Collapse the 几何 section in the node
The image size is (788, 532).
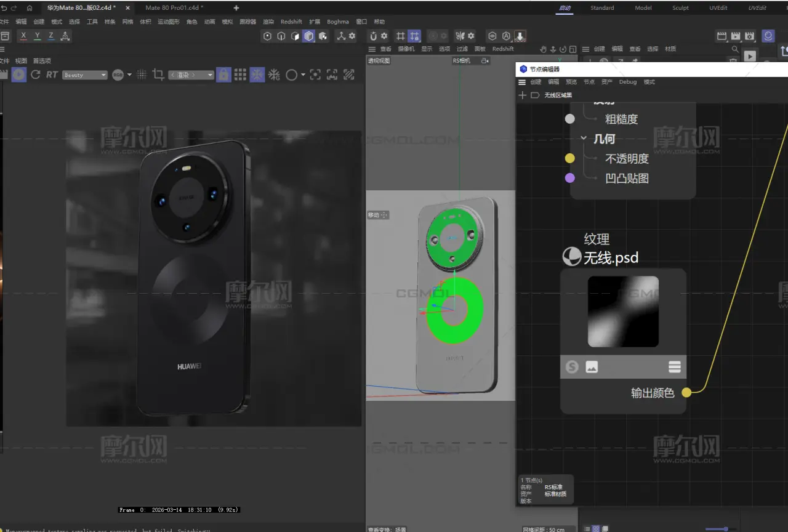click(584, 139)
